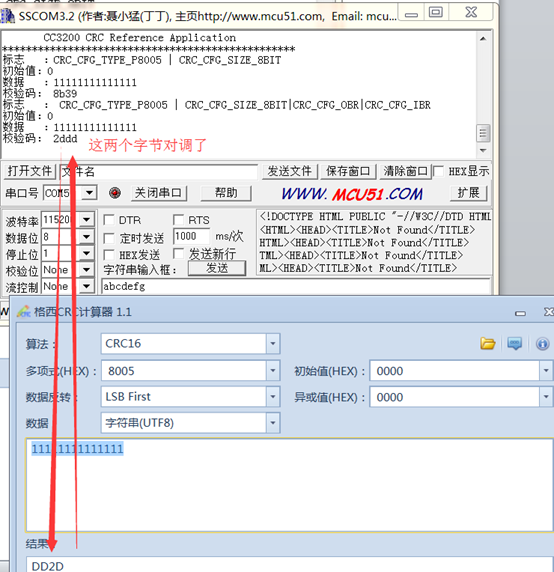The image size is (554, 572).
Task: Open the 多项式 8005 dropdown
Action: [273, 371]
